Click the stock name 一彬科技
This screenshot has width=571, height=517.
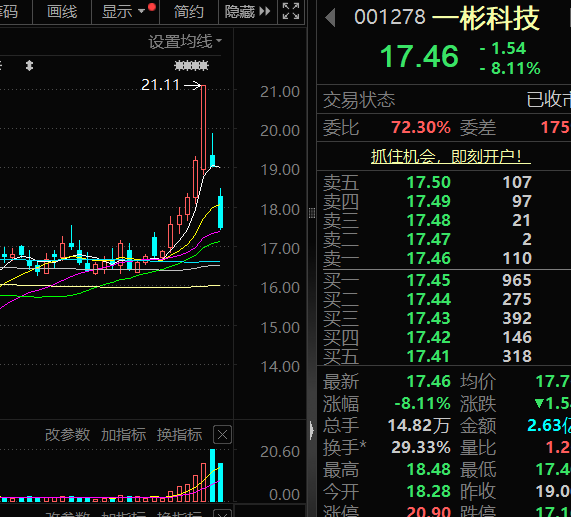(x=485, y=18)
